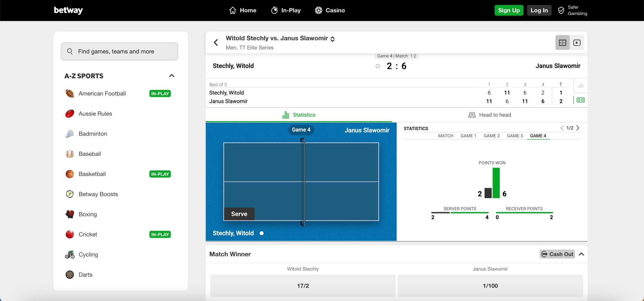
Task: Click the betway logo
Action: [x=68, y=10]
